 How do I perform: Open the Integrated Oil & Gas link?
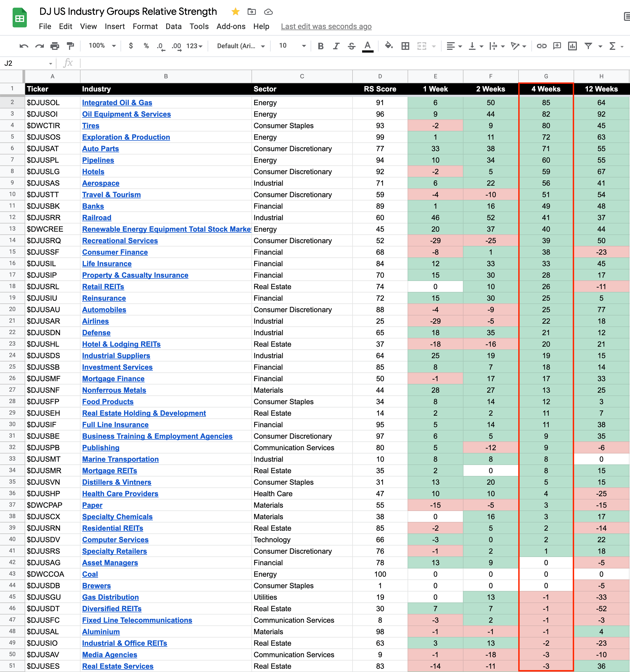117,102
